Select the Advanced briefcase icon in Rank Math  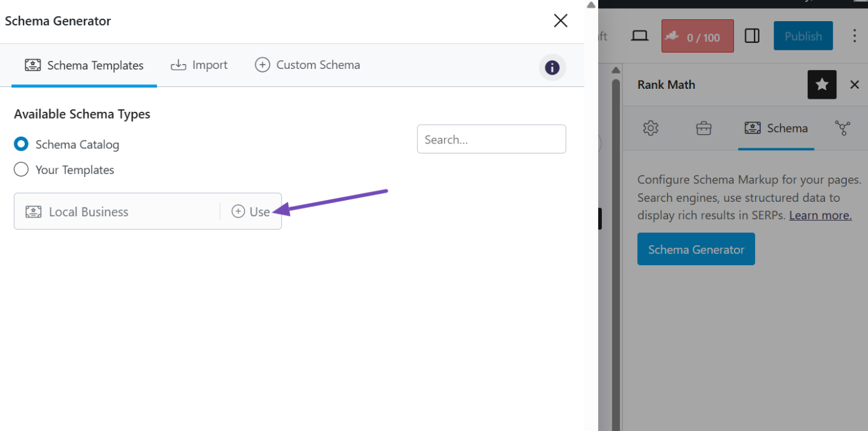[x=703, y=128]
